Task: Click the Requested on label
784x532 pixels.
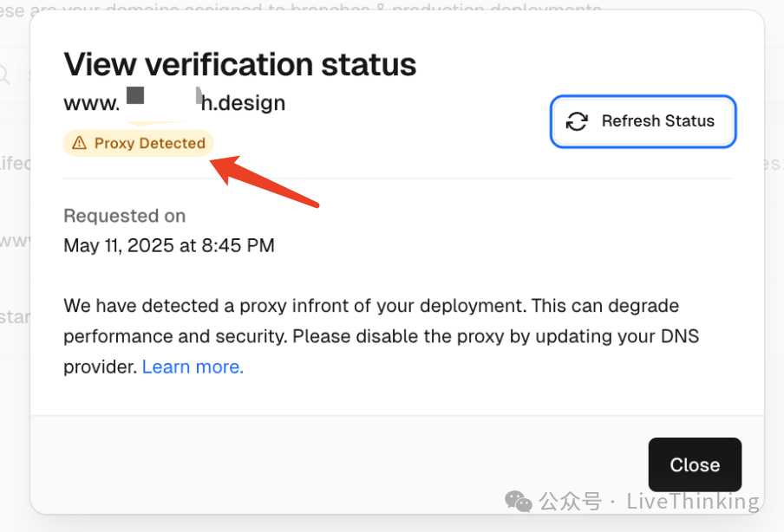Action: 124,216
